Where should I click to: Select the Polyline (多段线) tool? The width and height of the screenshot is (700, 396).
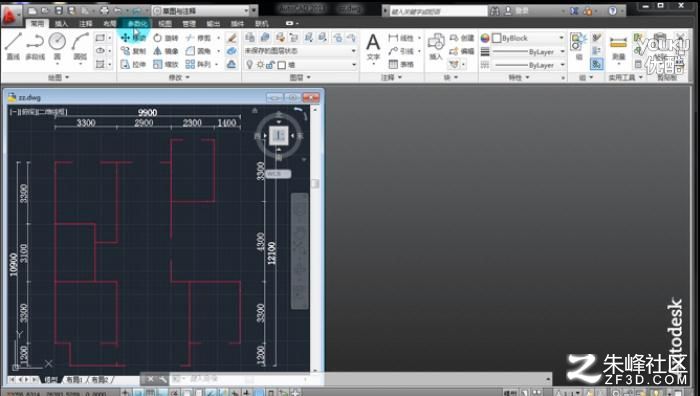(35, 46)
